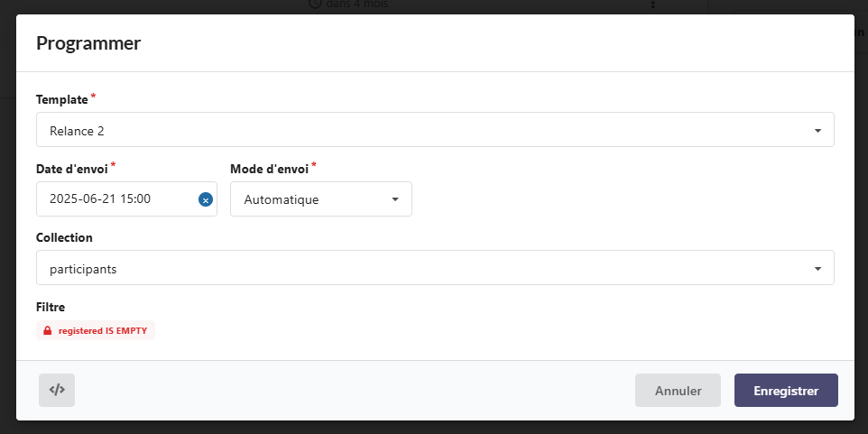Open the code view toggle button

[x=57, y=390]
